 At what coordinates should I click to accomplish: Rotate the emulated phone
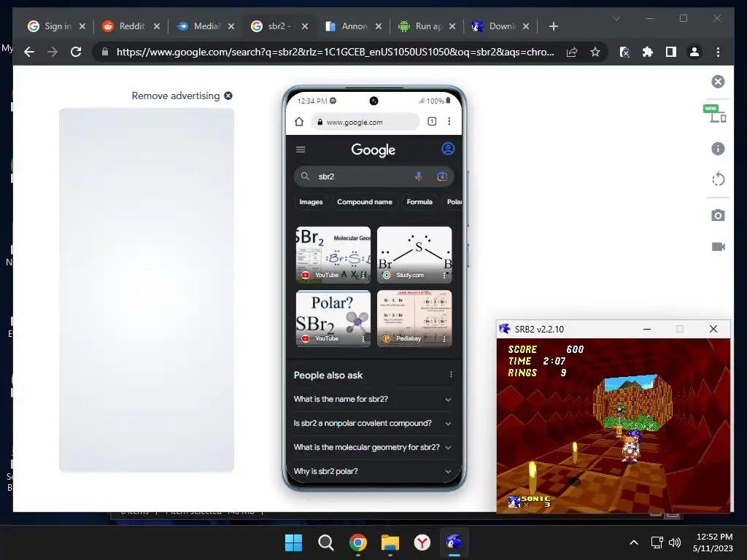(718, 179)
